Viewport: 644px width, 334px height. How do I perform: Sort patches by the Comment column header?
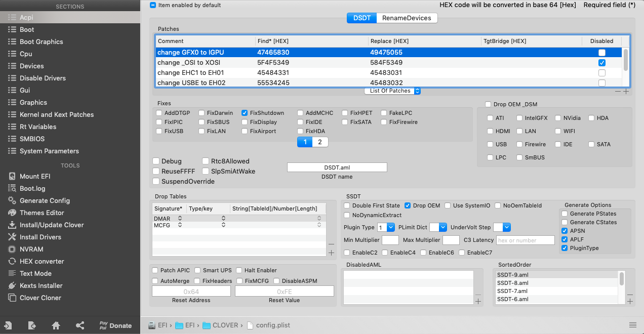tap(205, 41)
